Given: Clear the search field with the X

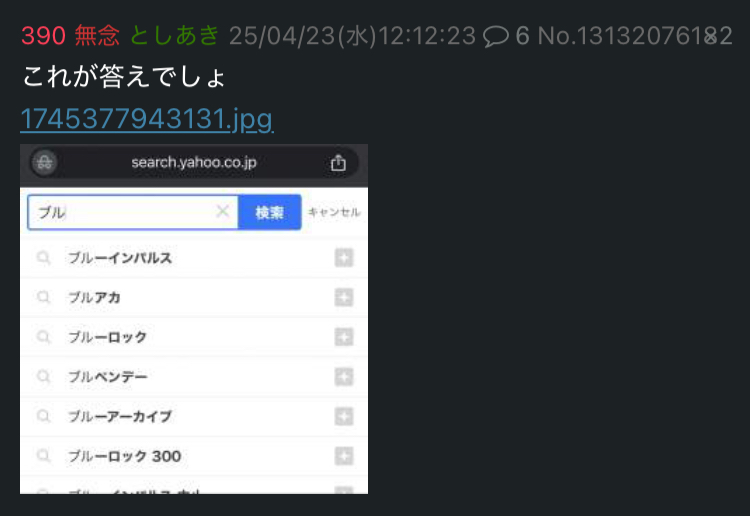Looking at the screenshot, I should click(x=222, y=211).
